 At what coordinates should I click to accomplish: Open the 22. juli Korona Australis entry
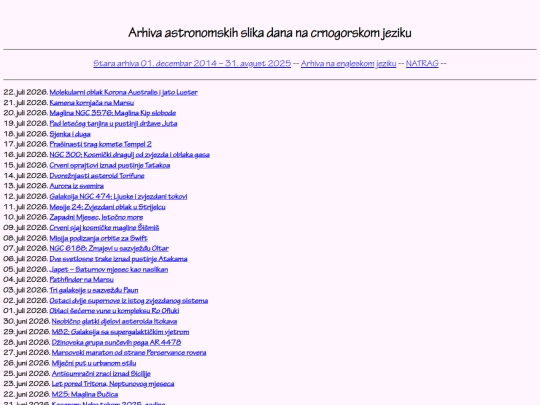pyautogui.click(x=124, y=92)
